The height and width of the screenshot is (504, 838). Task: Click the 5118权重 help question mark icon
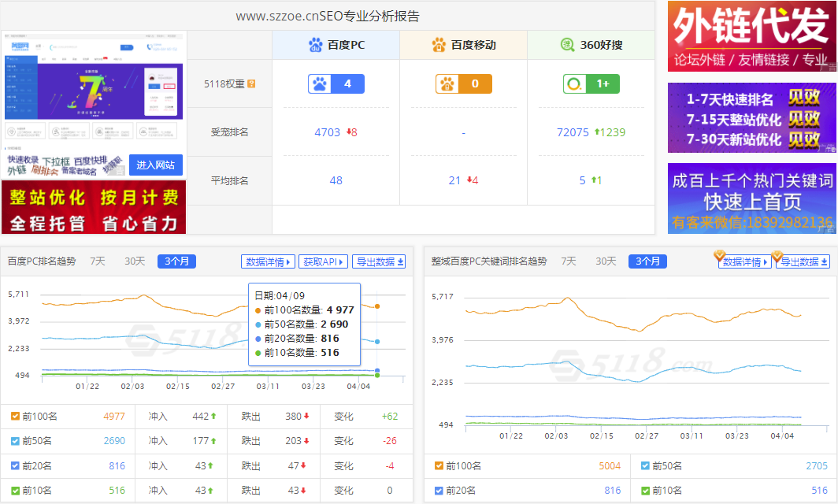(x=252, y=83)
